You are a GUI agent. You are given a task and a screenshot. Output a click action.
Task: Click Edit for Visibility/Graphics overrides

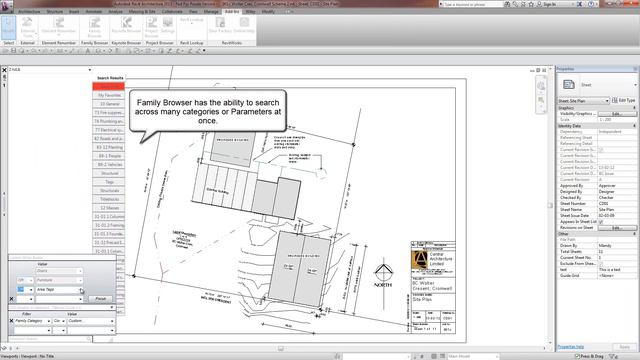617,114
